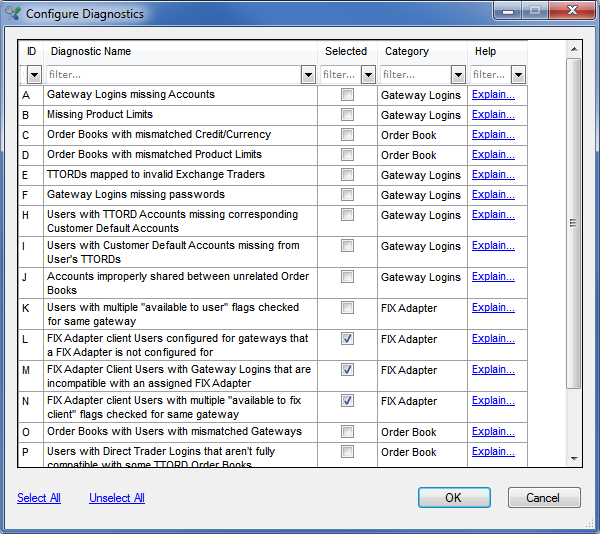The image size is (600, 534).
Task: Open the Category column filter dropdown arrow
Action: click(458, 75)
